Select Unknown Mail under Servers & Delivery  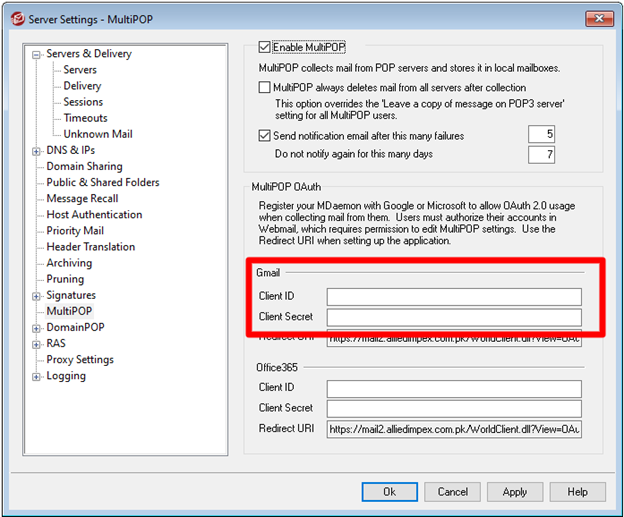pos(97,134)
